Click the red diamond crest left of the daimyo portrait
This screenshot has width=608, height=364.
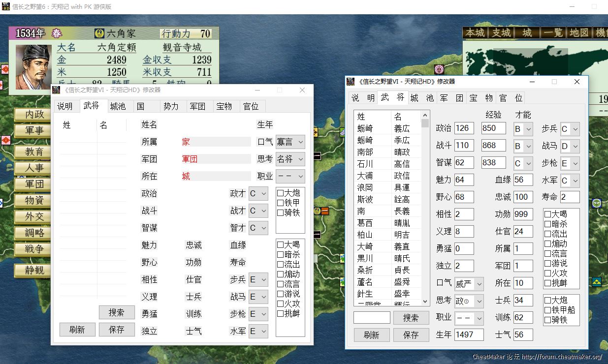point(5,69)
